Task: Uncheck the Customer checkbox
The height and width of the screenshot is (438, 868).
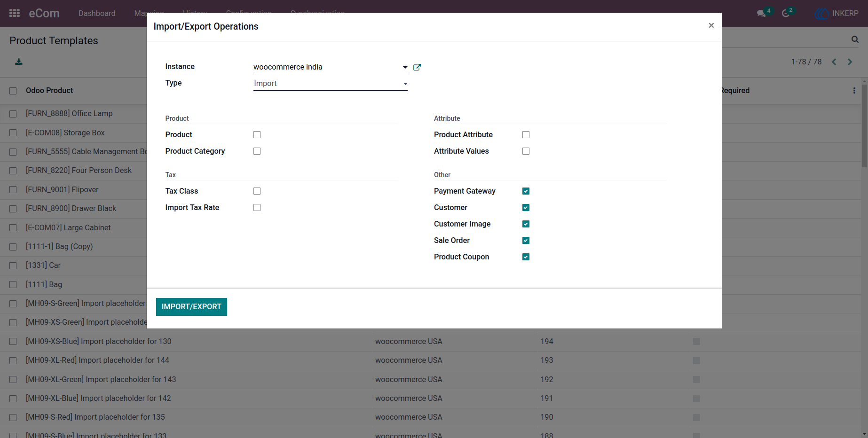Action: click(x=526, y=207)
